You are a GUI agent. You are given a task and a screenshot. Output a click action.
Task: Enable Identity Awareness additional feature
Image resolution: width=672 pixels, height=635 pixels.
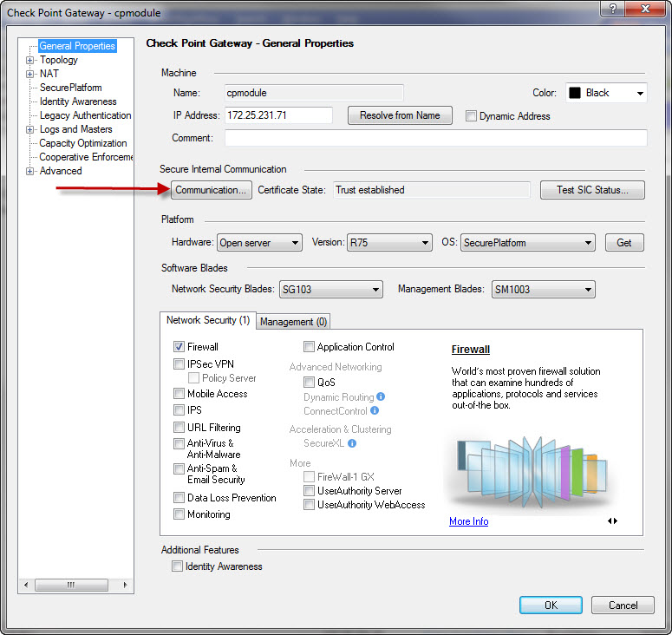[178, 566]
